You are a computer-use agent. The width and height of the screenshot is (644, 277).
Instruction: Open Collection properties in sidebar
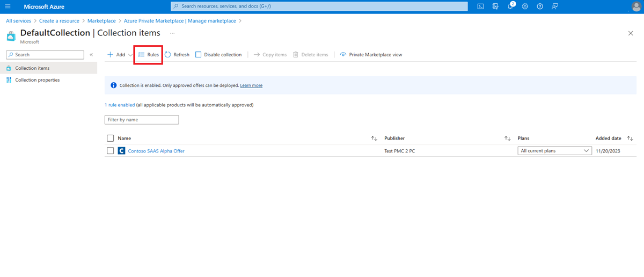tap(37, 80)
